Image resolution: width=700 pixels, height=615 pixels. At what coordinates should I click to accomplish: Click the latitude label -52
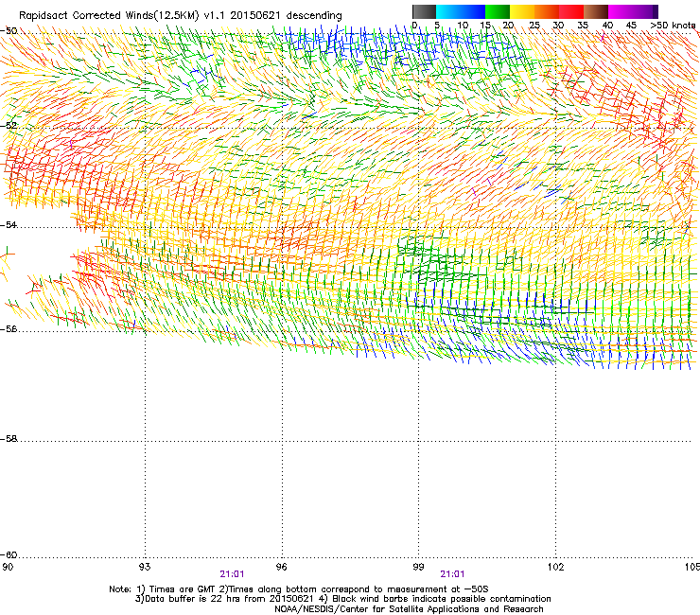point(9,126)
